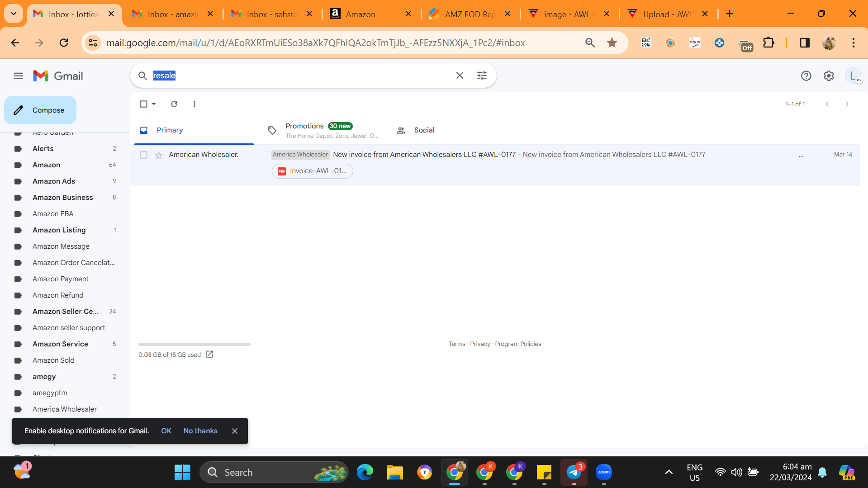Screen dimensions: 868x488
Task: Expand the select-all dropdown arrow
Action: tap(154, 104)
